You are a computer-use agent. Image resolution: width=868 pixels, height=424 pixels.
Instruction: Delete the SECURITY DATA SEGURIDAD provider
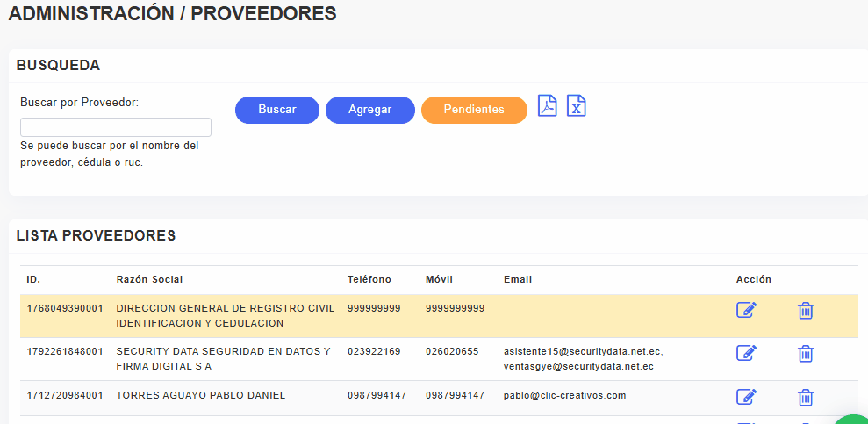(805, 353)
